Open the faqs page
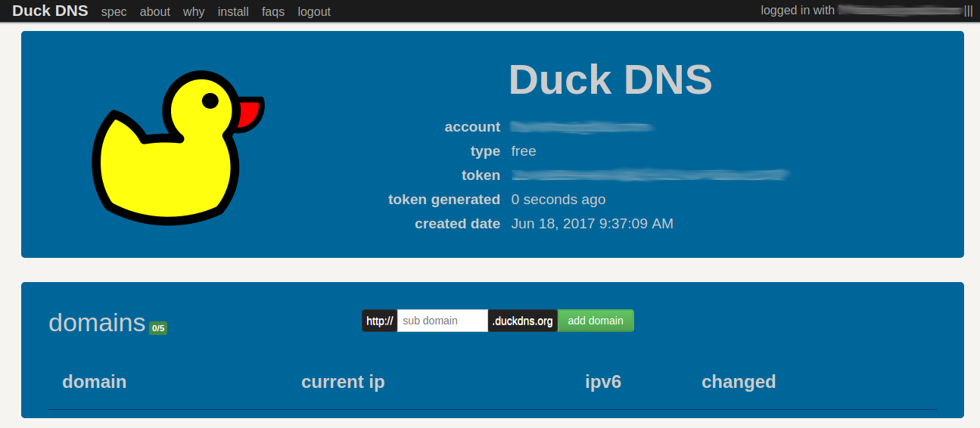Screen dimensions: 980x428 [273, 11]
